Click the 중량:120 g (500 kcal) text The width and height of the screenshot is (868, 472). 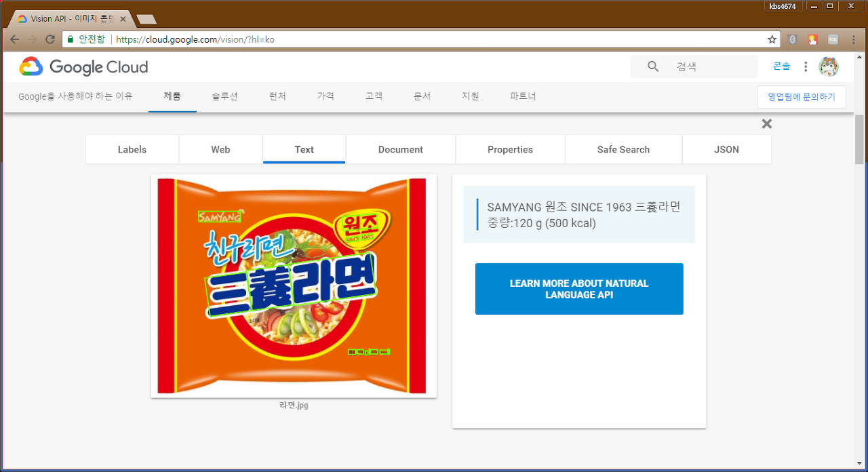point(542,223)
